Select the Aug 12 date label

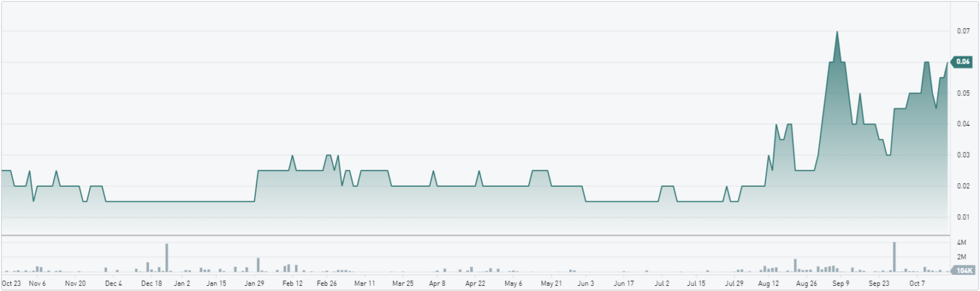tap(769, 282)
